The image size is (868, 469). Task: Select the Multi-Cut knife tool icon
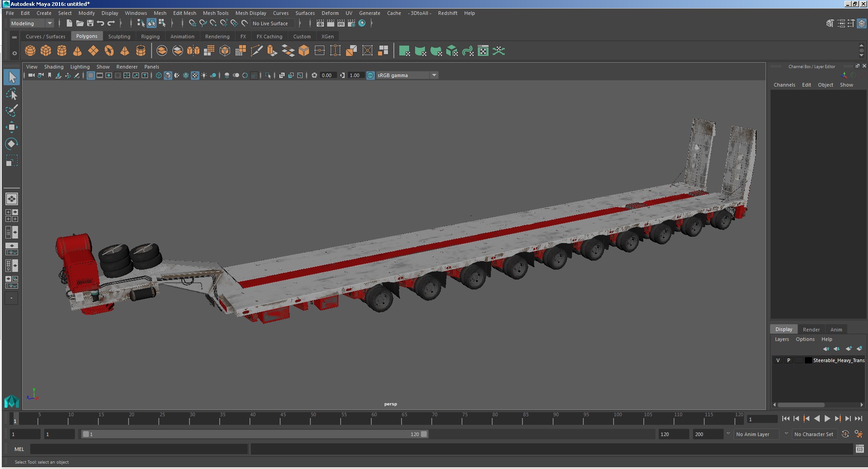pos(256,51)
